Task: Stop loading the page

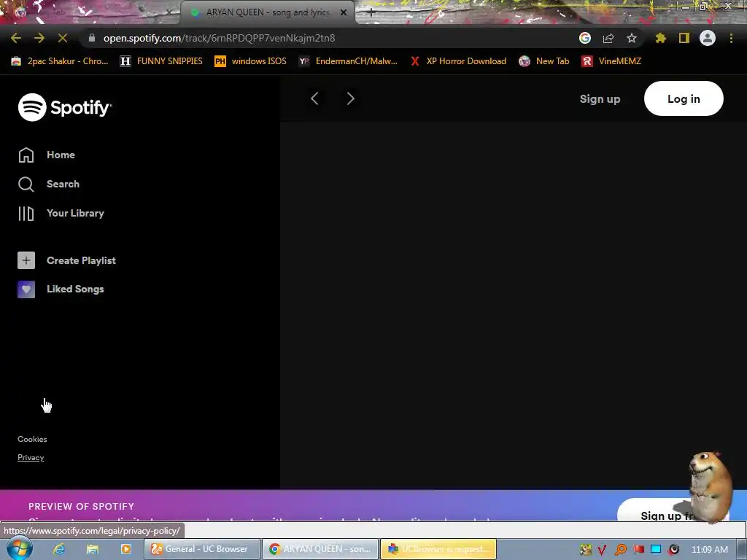Action: point(63,38)
